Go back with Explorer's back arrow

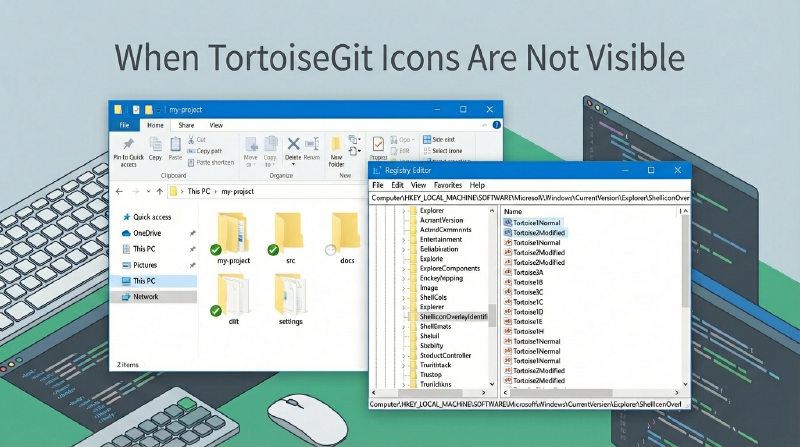point(119,191)
